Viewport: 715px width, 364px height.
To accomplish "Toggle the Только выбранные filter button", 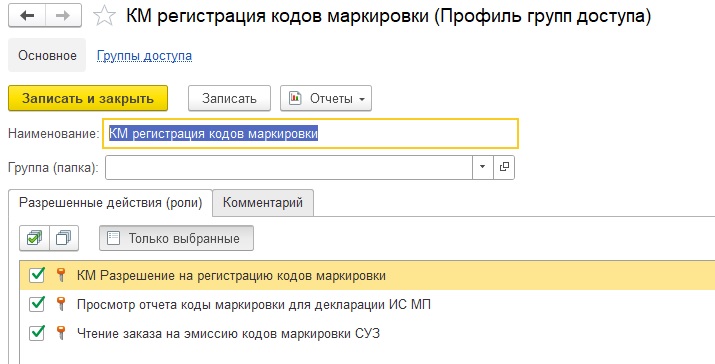I will point(176,238).
